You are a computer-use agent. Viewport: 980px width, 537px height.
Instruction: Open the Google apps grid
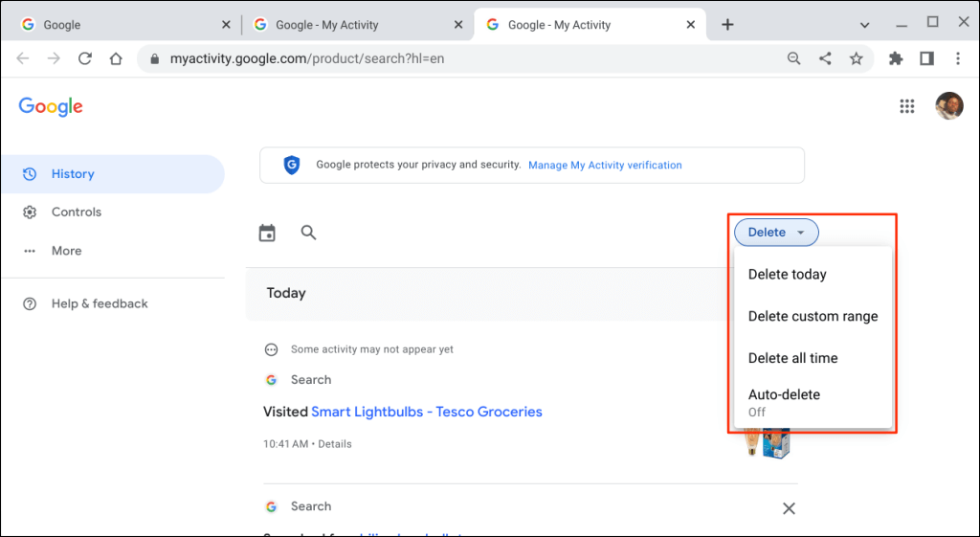(x=907, y=106)
